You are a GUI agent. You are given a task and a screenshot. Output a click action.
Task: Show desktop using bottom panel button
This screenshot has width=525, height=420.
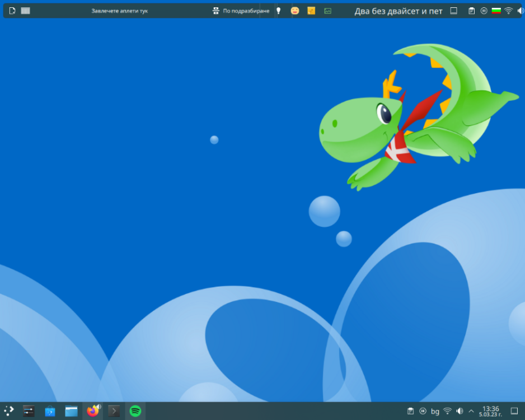(514, 411)
